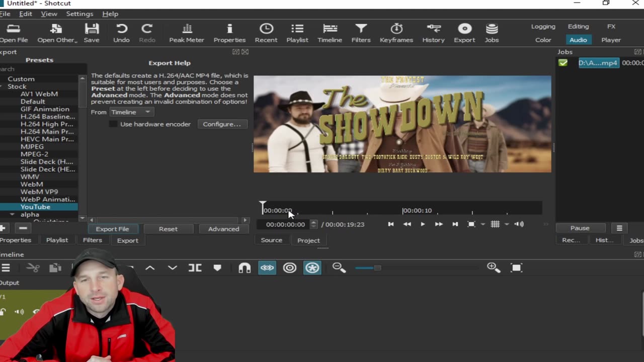Open the Properties toolbar panel
The width and height of the screenshot is (644, 362).
[229, 33]
